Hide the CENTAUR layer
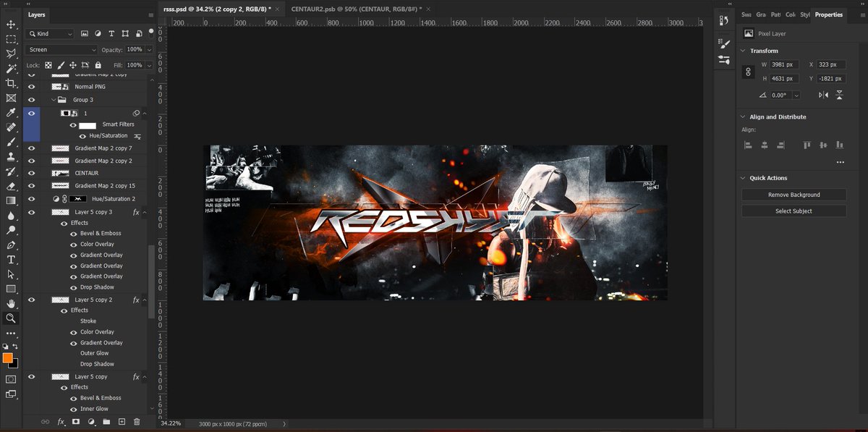868x432 pixels. coord(31,174)
